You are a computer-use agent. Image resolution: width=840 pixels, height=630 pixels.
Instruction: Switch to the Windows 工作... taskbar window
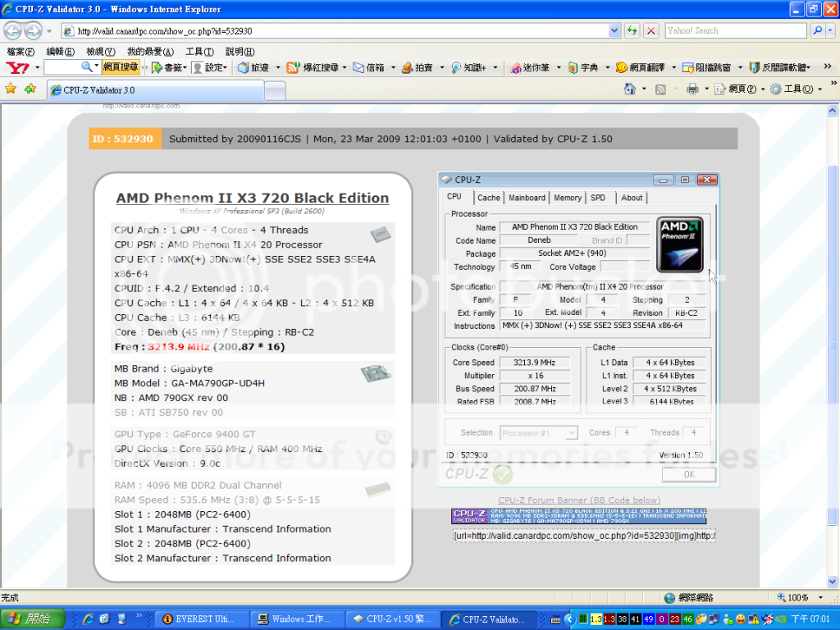pos(297,619)
